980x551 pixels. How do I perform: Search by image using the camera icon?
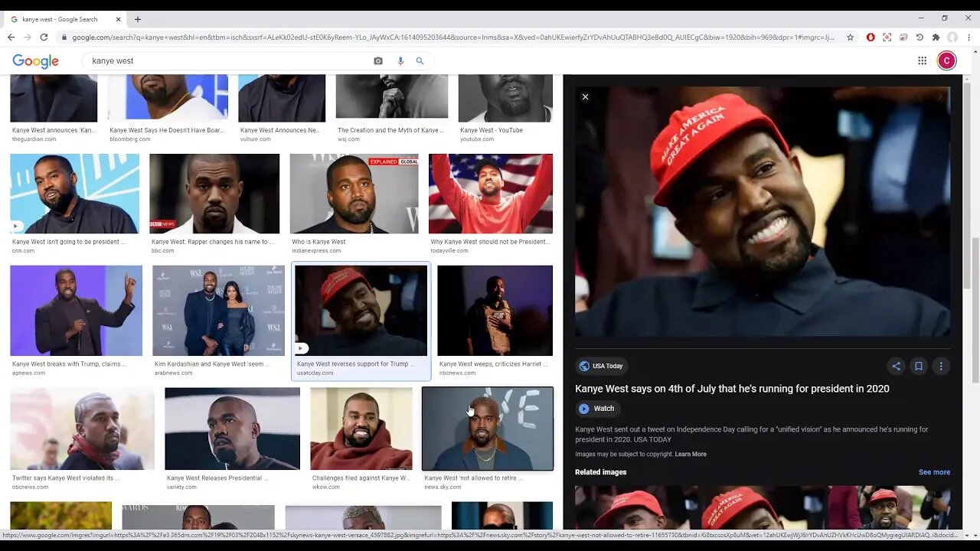377,60
